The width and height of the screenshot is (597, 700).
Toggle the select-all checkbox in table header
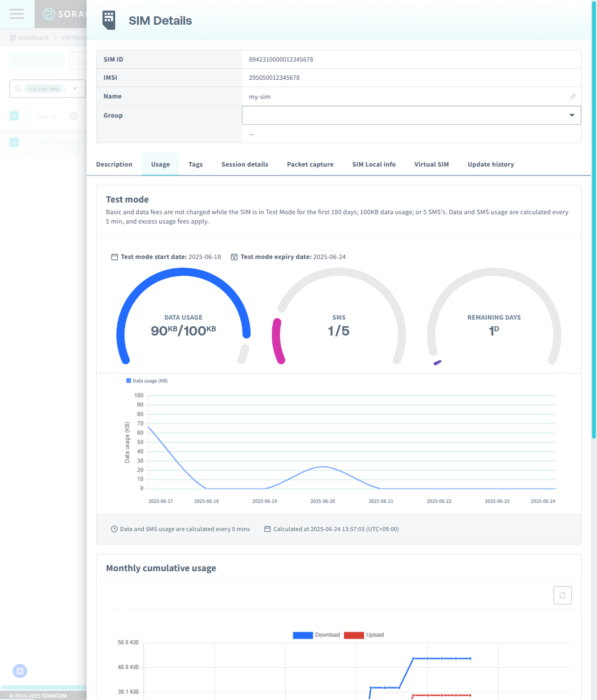14,116
